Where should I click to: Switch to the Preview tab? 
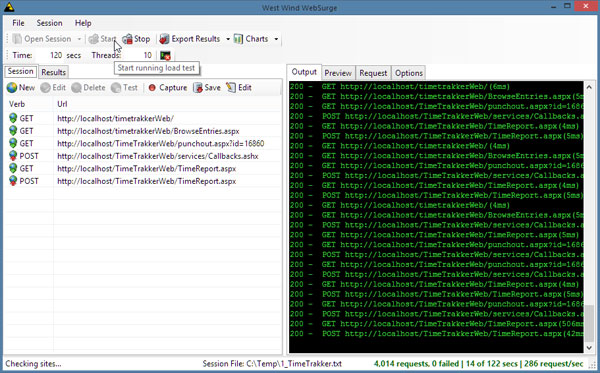coord(338,73)
